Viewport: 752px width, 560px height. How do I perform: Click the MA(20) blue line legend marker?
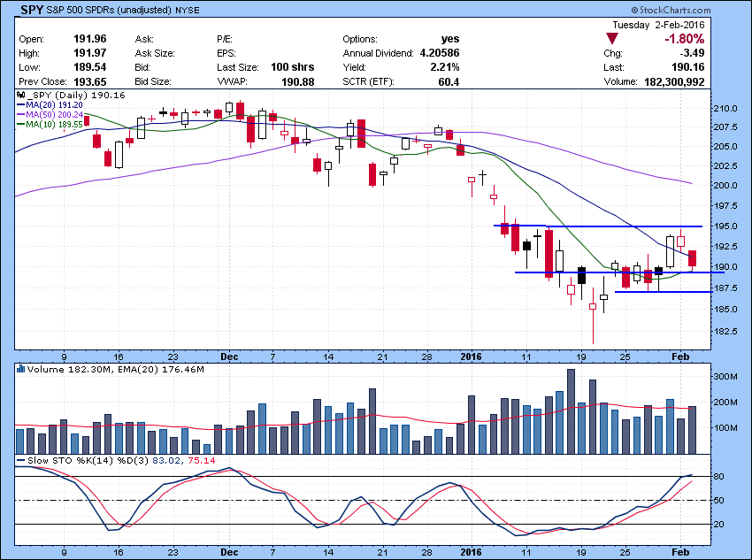pyautogui.click(x=21, y=105)
